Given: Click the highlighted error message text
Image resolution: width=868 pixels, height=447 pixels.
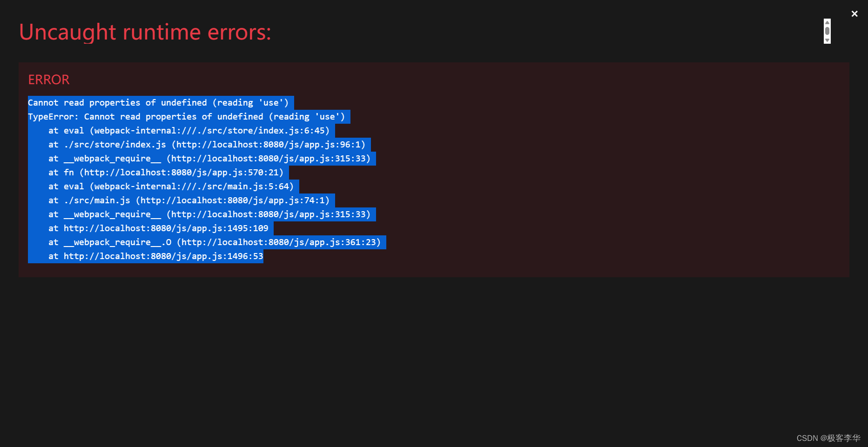Looking at the screenshot, I should [161, 102].
